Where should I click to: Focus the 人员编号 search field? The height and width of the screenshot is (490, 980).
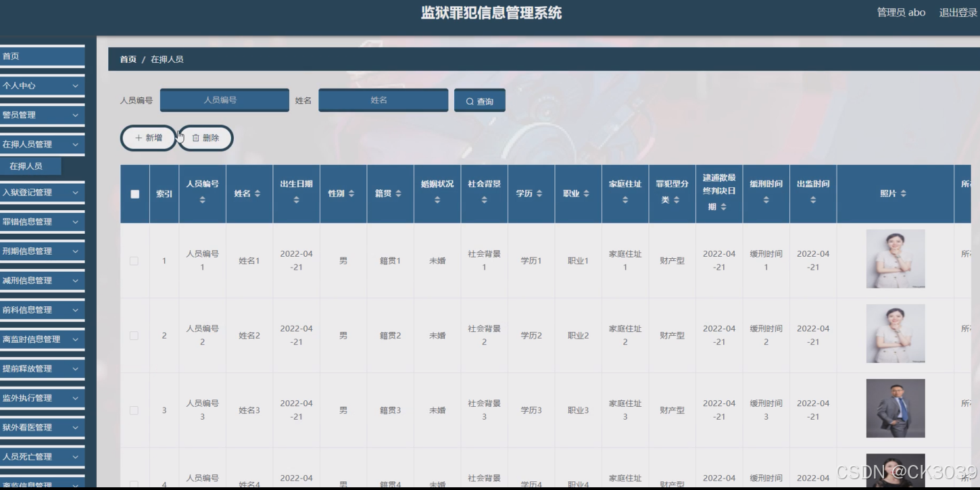click(x=224, y=100)
